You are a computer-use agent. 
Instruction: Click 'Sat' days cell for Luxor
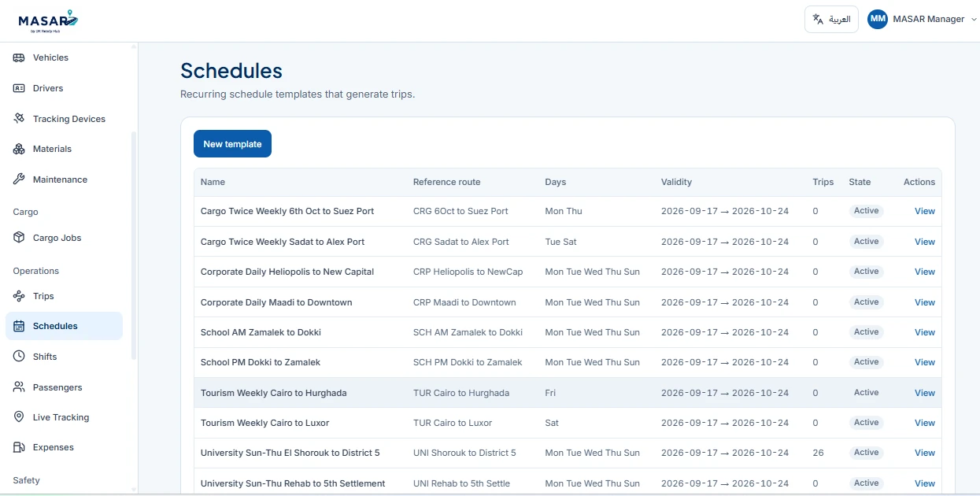[552, 423]
